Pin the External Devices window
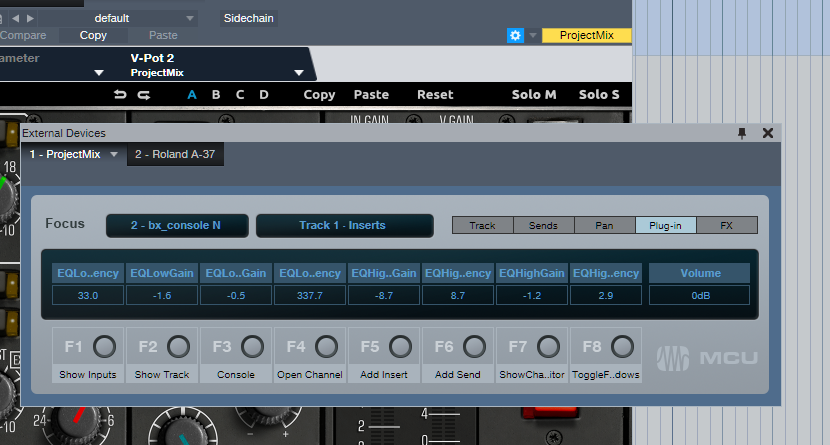830x445 pixels. click(742, 133)
